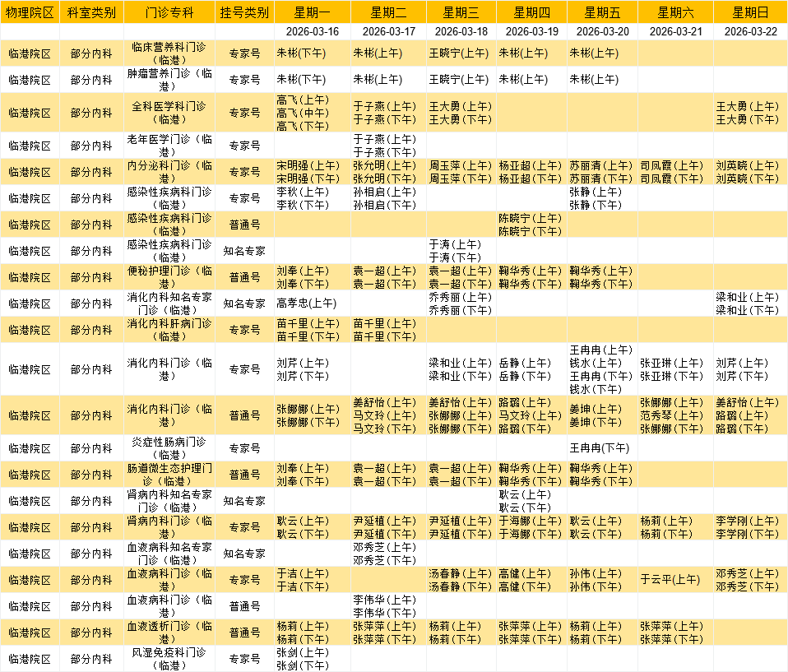Select the date 2026-03-22 cell
This screenshot has width=788, height=672.
pos(749,31)
